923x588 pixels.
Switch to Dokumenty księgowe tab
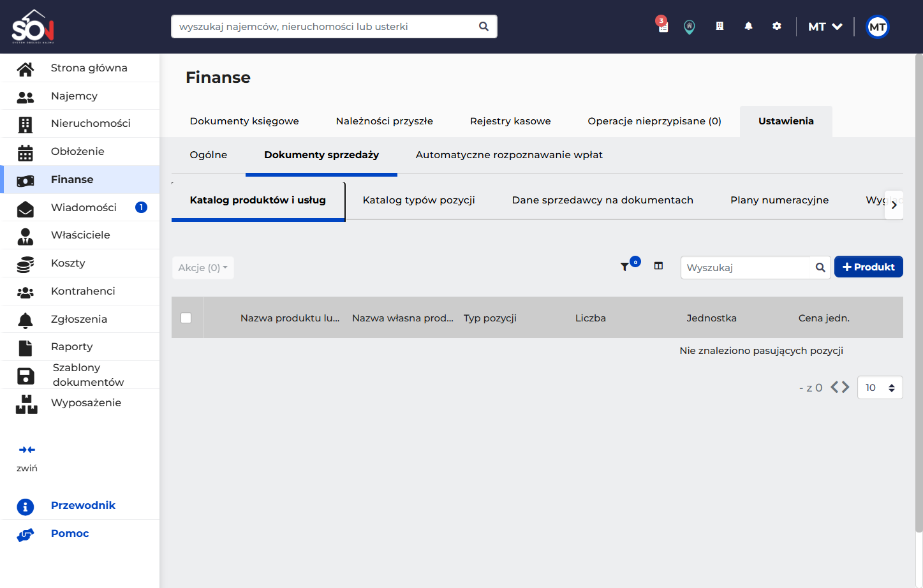point(244,121)
